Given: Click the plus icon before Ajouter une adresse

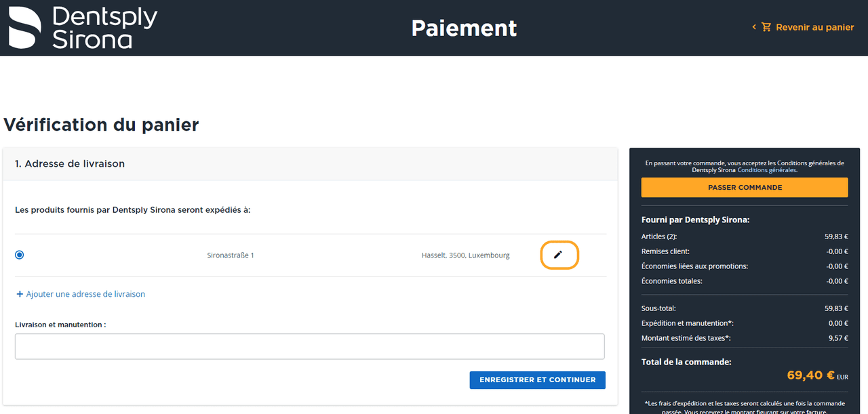Looking at the screenshot, I should 20,294.
